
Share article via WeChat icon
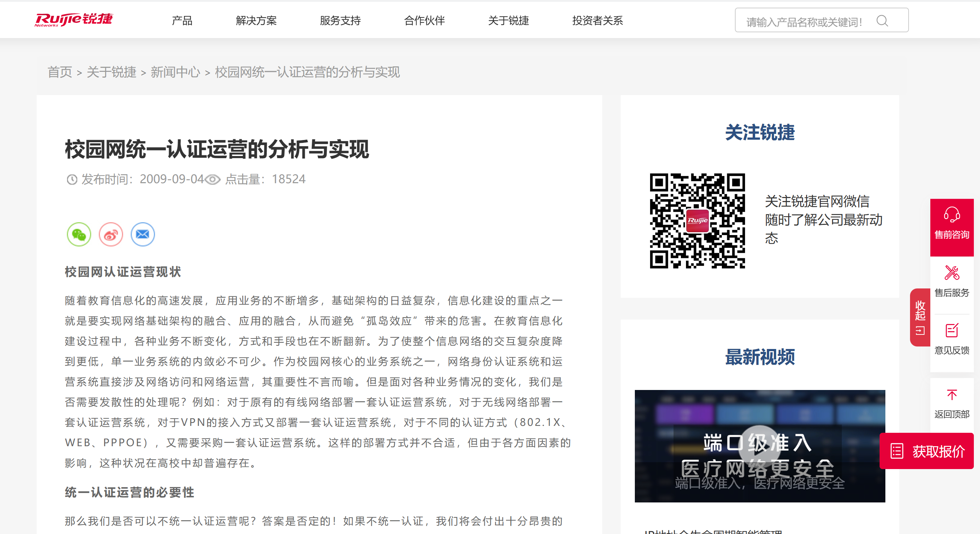tap(79, 234)
